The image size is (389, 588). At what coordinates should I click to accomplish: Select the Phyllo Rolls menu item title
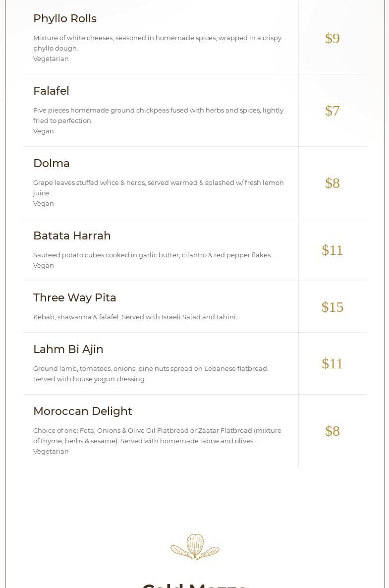pos(65,18)
